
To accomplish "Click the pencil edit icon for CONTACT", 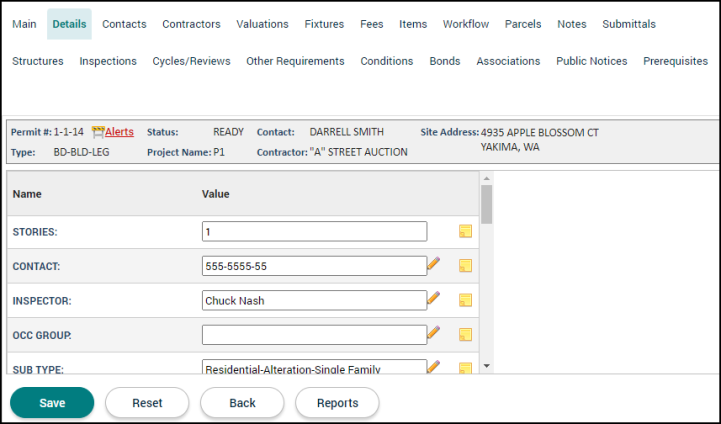I will [x=434, y=265].
